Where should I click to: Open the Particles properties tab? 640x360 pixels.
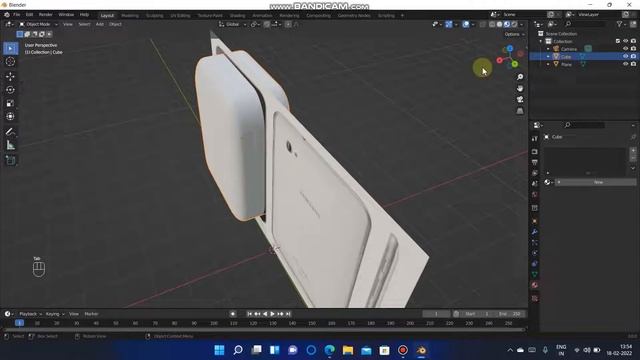pyautogui.click(x=535, y=242)
